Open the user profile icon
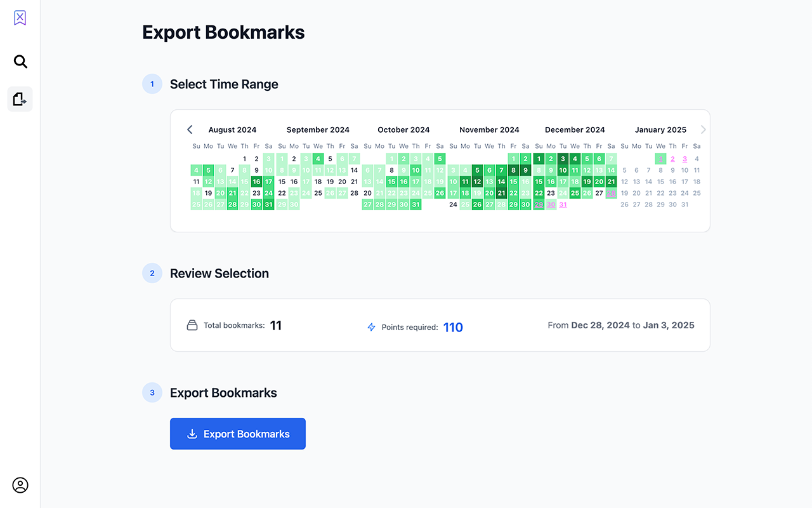Screen dimensions: 812x508 point(20,485)
